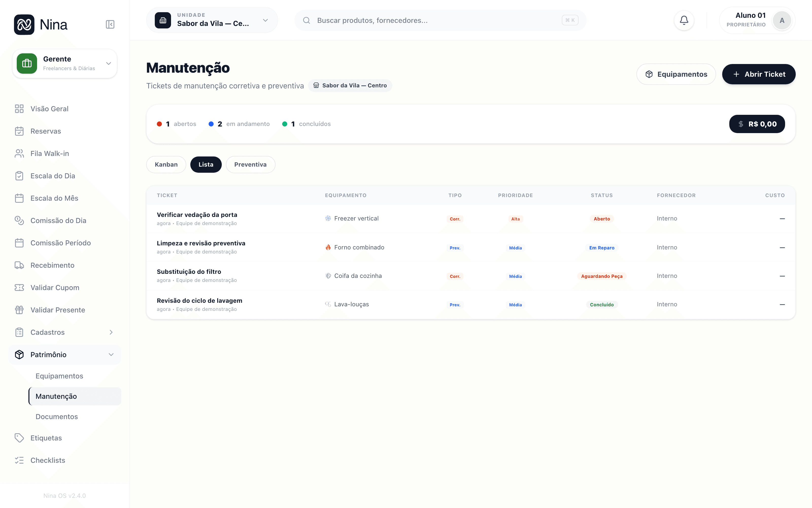This screenshot has width=812, height=508.
Task: Click the Aguardando Peça status badge
Action: [x=602, y=276]
